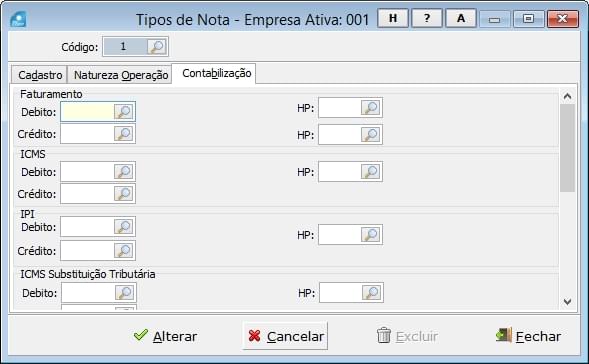This screenshot has width=589, height=364.
Task: Open the IPI HP lookup magnifier
Action: 370,235
